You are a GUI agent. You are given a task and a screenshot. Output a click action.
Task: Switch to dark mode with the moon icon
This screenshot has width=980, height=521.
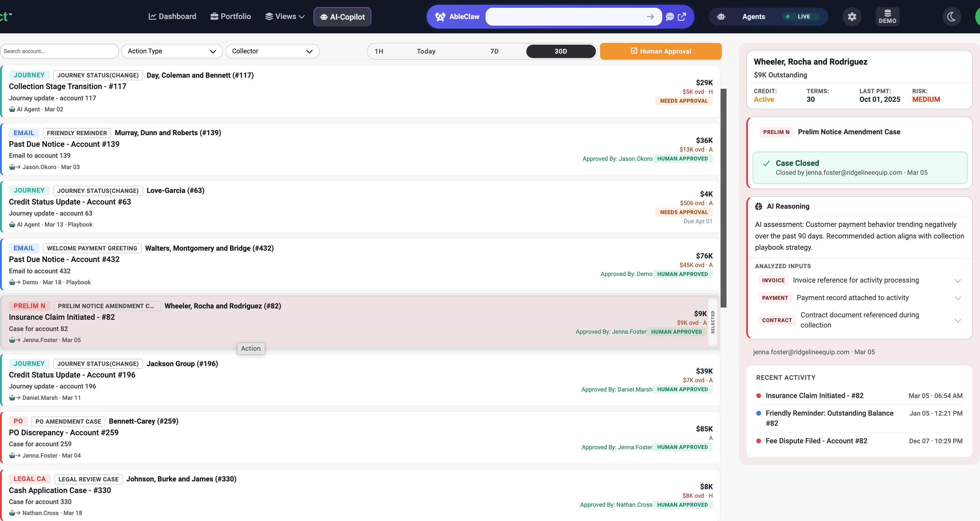(x=951, y=16)
